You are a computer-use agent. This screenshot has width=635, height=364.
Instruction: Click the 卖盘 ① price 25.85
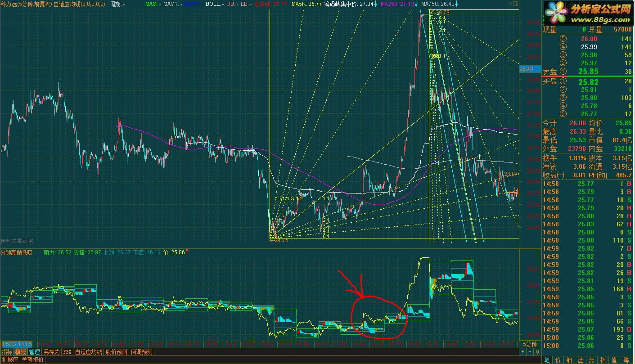pyautogui.click(x=589, y=72)
